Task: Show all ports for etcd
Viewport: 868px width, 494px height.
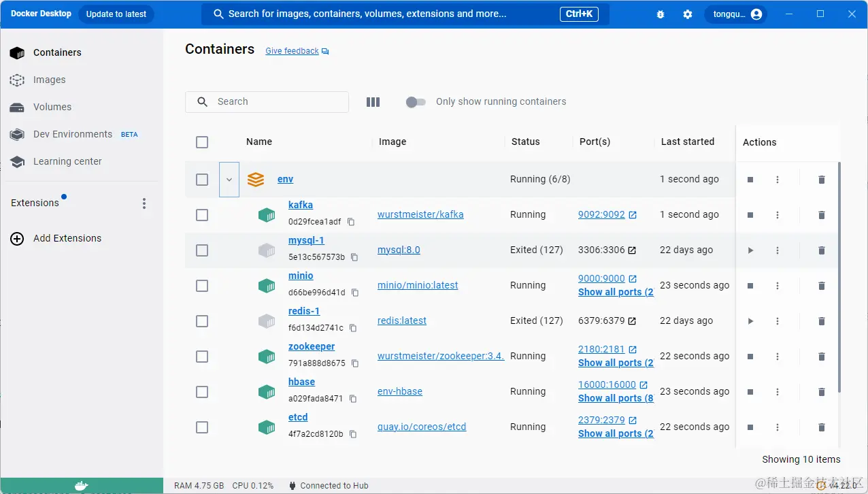Action: [616, 433]
